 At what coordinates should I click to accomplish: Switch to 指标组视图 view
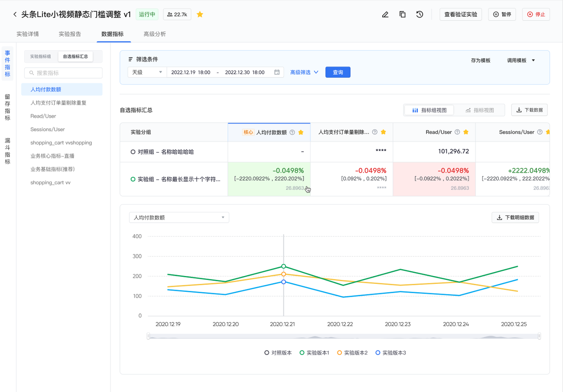[429, 110]
